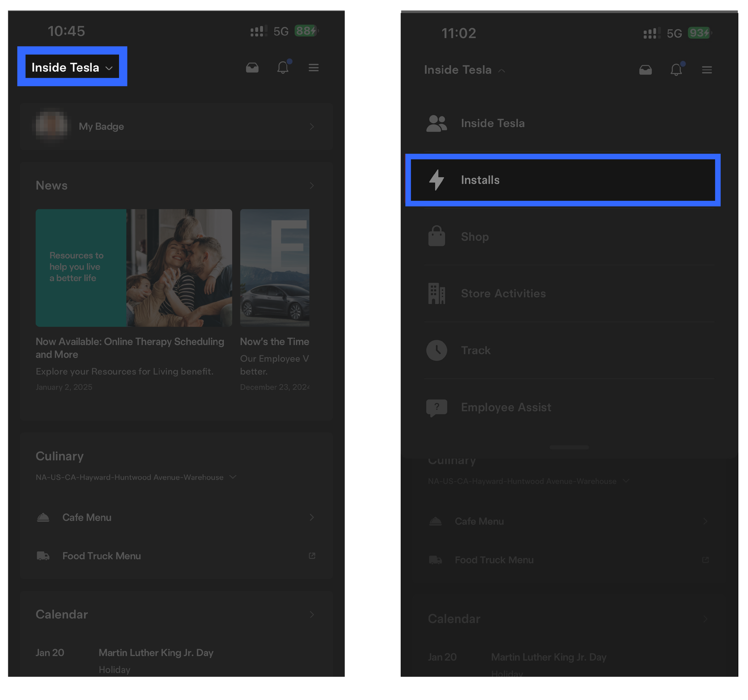Select Inside Tesla menu item

pos(569,123)
